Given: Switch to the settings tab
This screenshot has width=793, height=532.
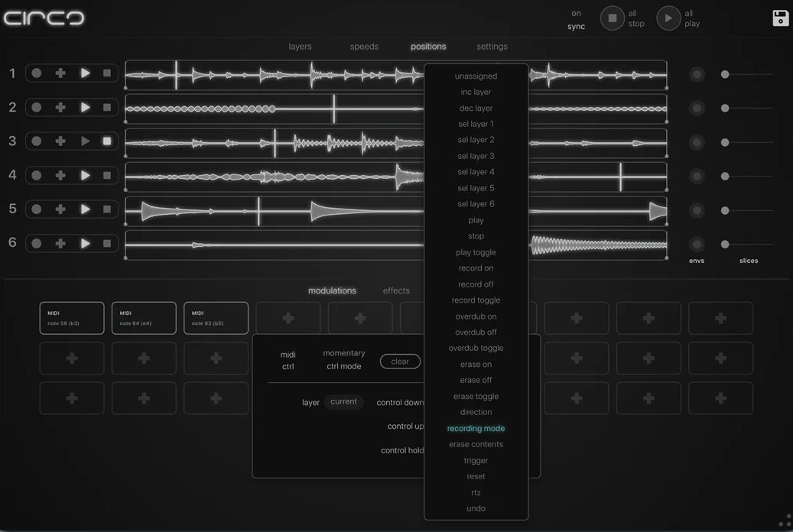Looking at the screenshot, I should (x=492, y=47).
